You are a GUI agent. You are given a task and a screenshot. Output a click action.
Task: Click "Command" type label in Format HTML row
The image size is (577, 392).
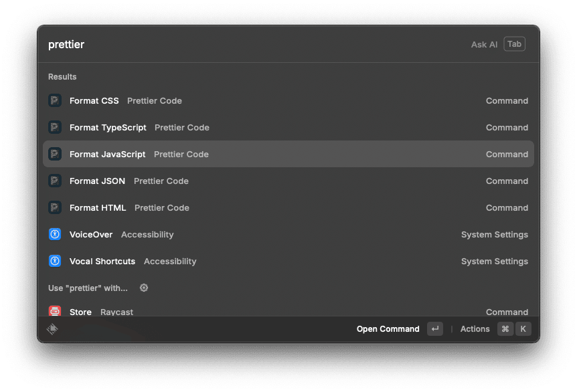[x=507, y=208]
